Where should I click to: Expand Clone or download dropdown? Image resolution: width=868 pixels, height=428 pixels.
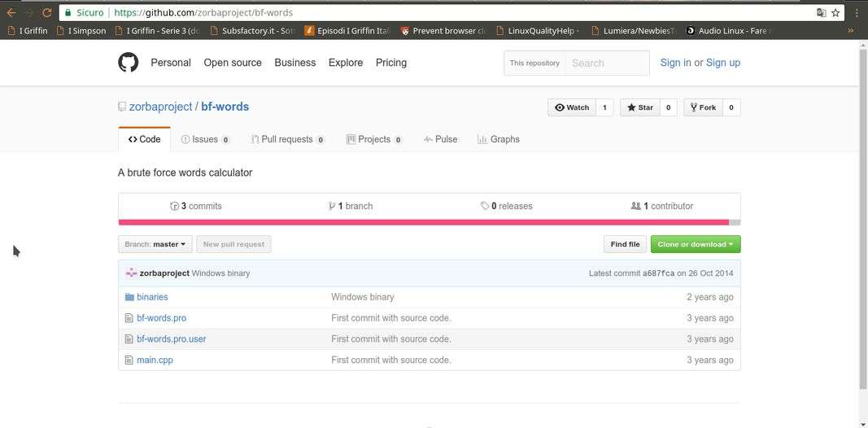[696, 244]
